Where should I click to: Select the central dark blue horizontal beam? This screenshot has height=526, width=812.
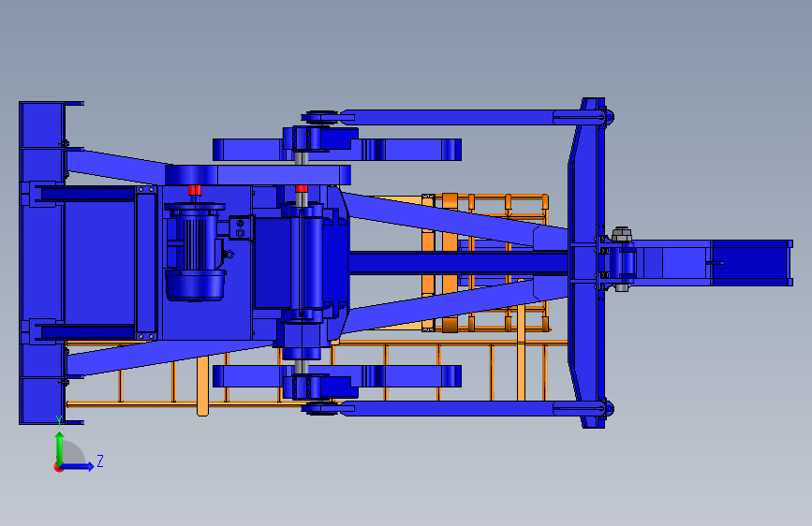point(458,262)
